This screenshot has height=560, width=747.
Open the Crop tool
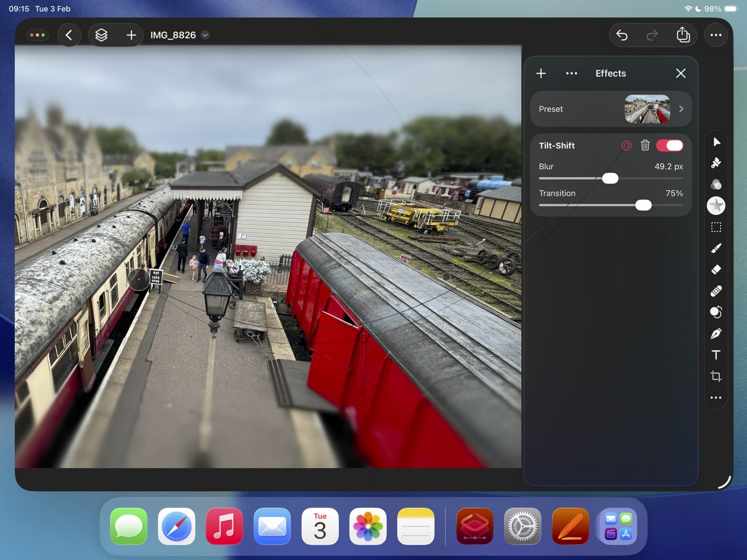coord(716,376)
